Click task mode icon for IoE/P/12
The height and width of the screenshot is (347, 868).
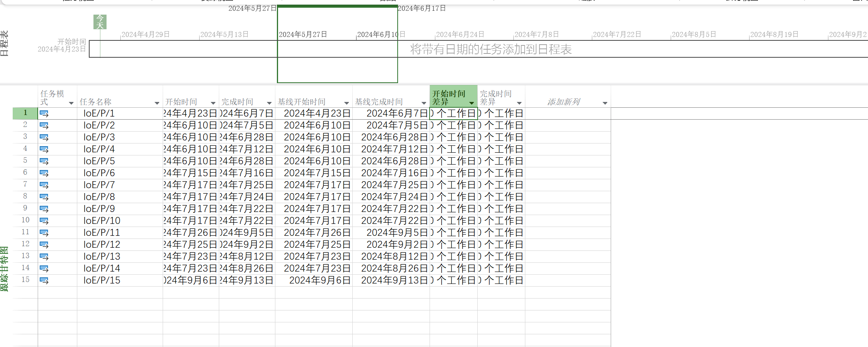44,245
